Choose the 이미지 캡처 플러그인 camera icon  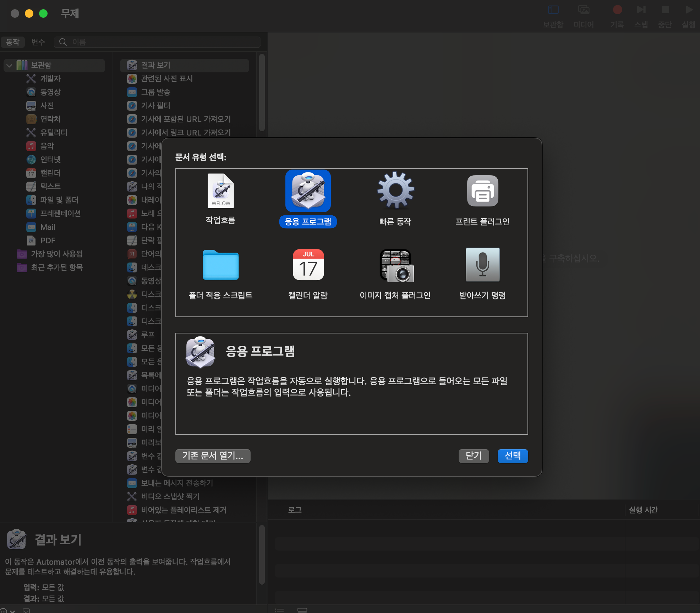(396, 265)
